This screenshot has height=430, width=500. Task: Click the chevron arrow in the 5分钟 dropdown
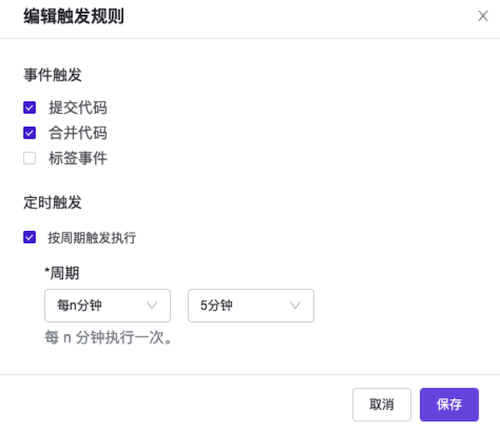click(295, 305)
